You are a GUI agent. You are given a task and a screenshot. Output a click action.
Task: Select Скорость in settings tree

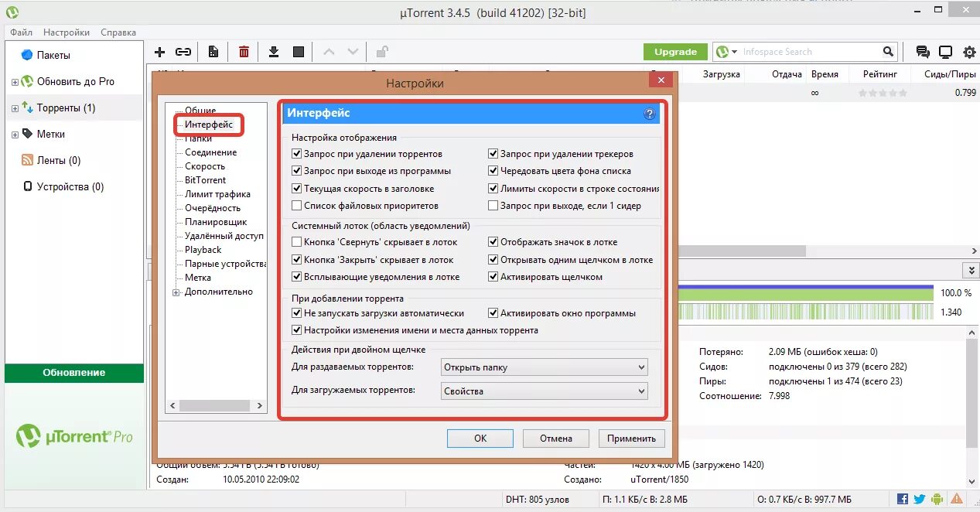point(205,166)
